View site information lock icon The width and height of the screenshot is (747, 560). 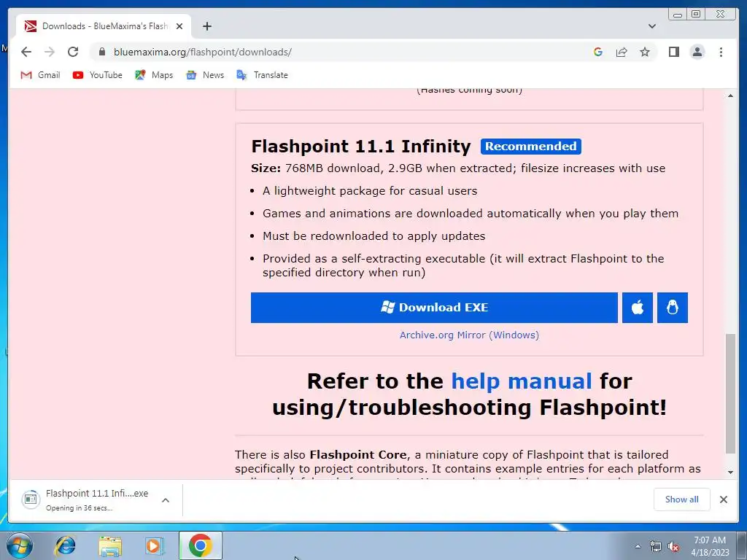click(102, 52)
